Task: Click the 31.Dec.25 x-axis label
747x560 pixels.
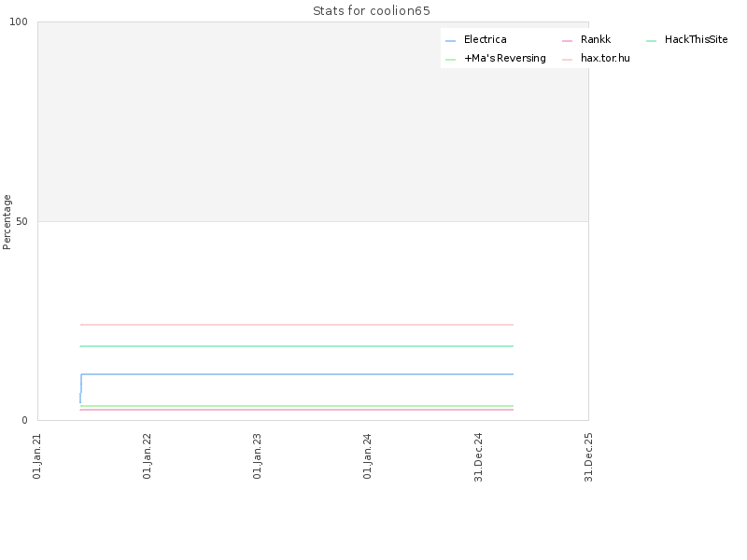Action: tap(588, 457)
